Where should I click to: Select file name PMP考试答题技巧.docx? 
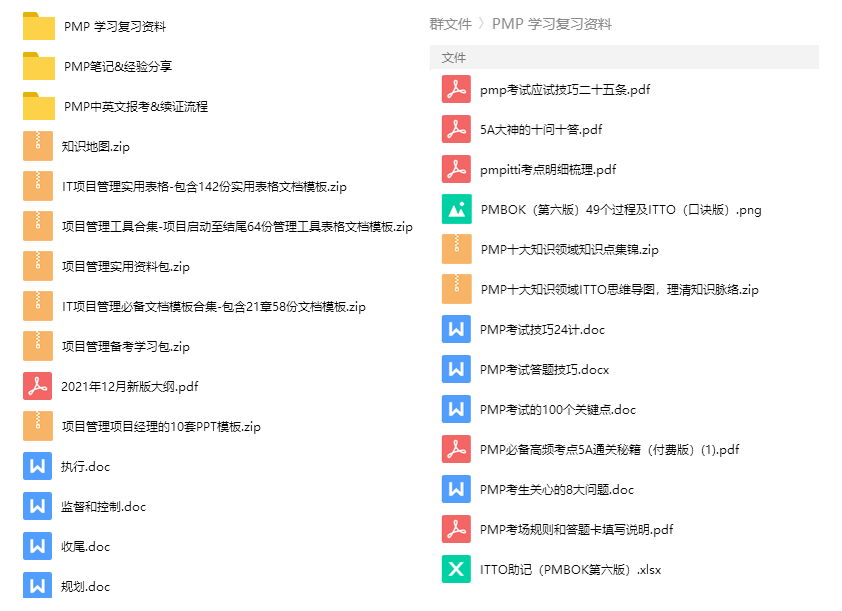545,369
